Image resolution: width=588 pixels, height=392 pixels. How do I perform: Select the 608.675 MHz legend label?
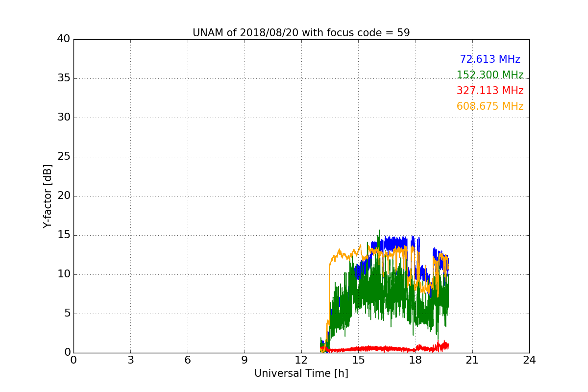pos(490,106)
